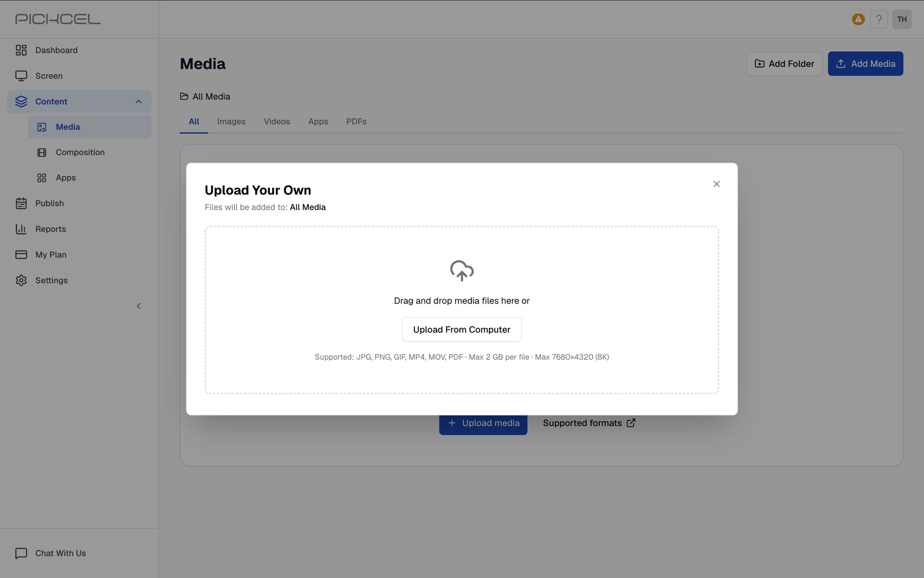Screen dimensions: 924x578
Task: Switch to the Apps tab
Action: tap(318, 122)
